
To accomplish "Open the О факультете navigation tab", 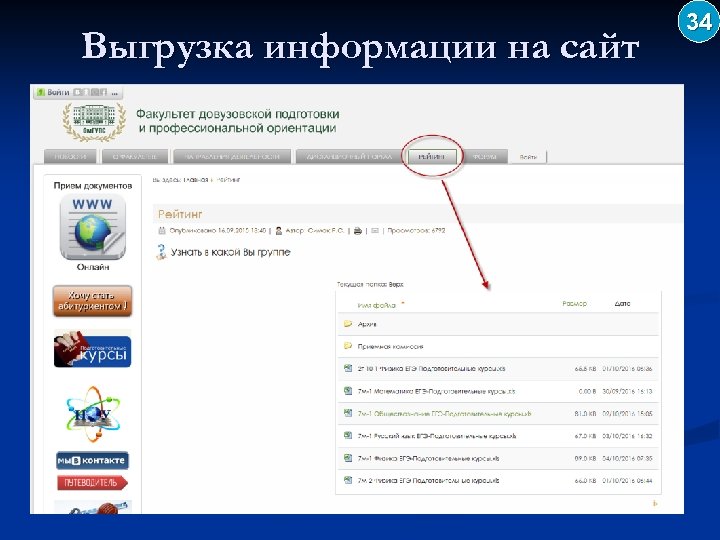I will pyautogui.click(x=135, y=157).
